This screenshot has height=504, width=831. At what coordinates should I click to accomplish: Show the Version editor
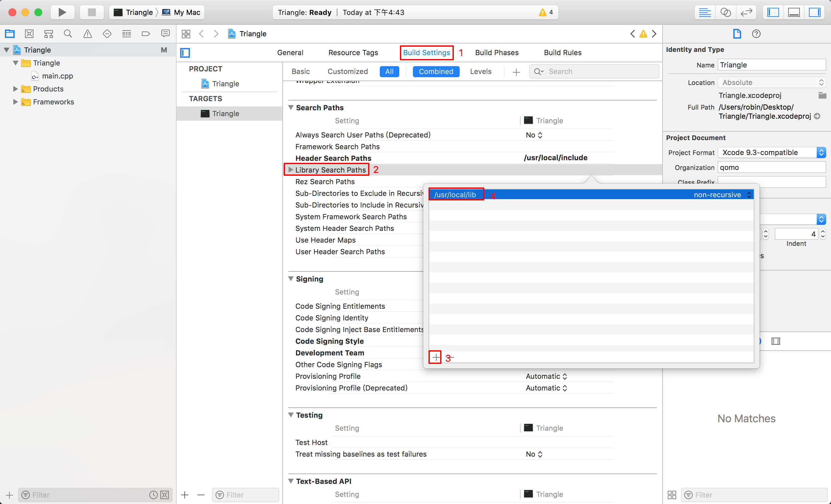tap(746, 12)
